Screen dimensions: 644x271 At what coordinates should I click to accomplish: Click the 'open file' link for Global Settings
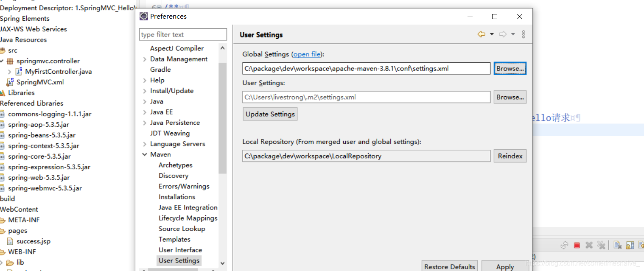pyautogui.click(x=307, y=54)
